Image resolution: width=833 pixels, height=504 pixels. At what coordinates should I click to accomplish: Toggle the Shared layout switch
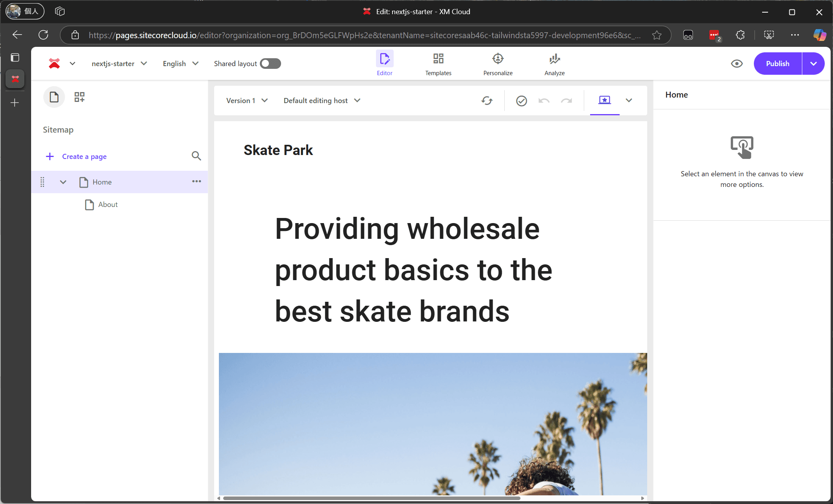pyautogui.click(x=270, y=63)
